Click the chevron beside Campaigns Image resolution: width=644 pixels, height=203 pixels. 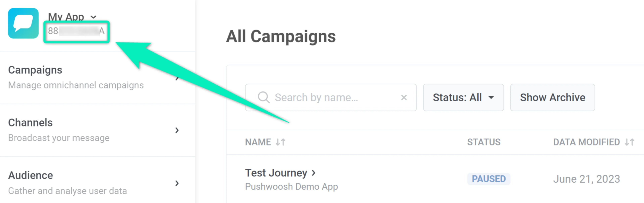tap(177, 78)
